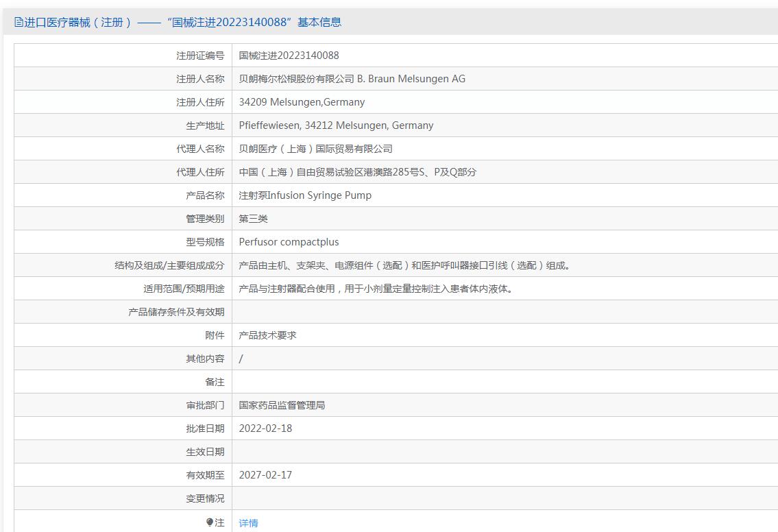Viewport: 778px width, 532px height.
Task: Click the 适用范围/预期用途 description text
Action: pyautogui.click(x=376, y=289)
